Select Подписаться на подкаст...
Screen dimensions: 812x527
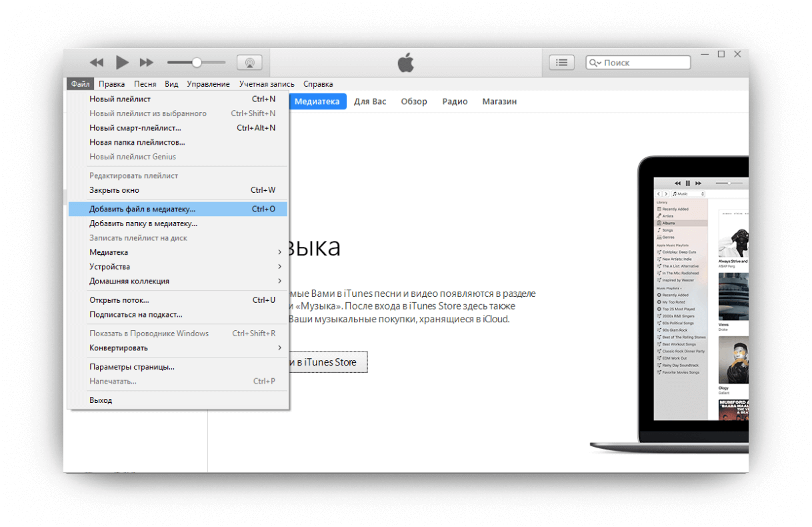[178, 314]
